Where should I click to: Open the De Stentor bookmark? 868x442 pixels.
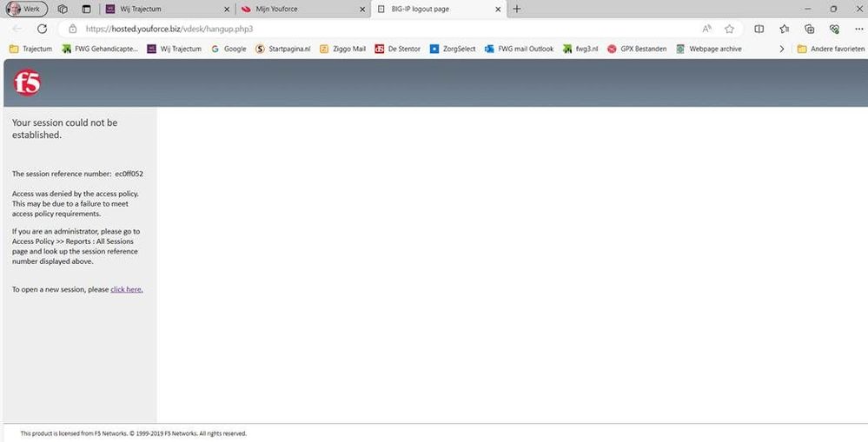coord(397,49)
